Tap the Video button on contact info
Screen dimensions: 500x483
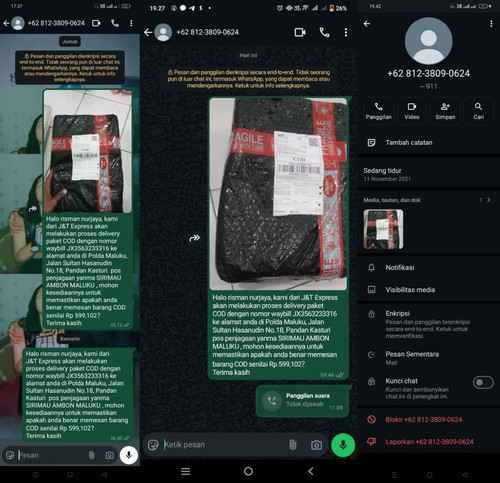pos(412,111)
